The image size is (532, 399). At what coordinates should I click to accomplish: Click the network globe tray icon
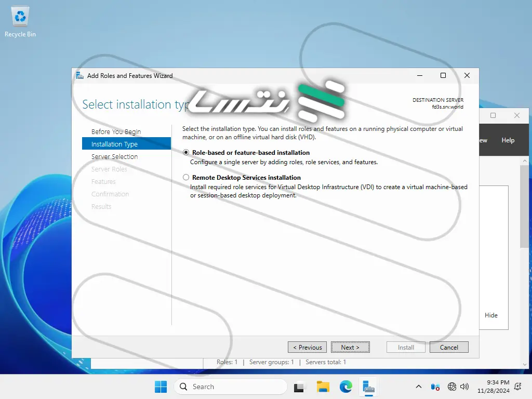(452, 387)
